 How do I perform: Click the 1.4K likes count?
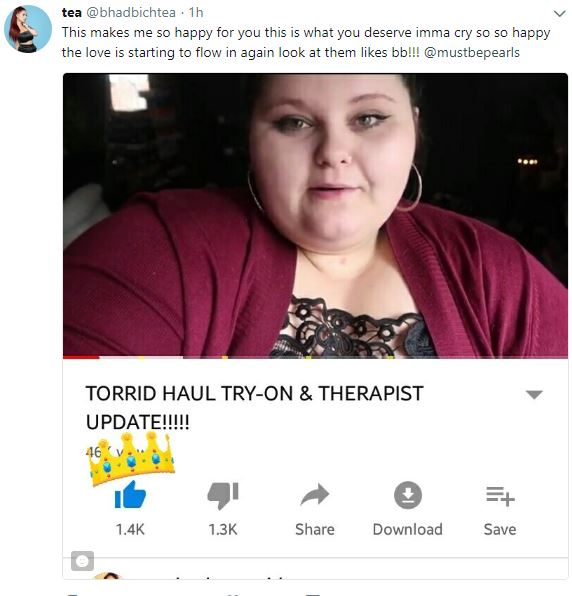[x=130, y=529]
